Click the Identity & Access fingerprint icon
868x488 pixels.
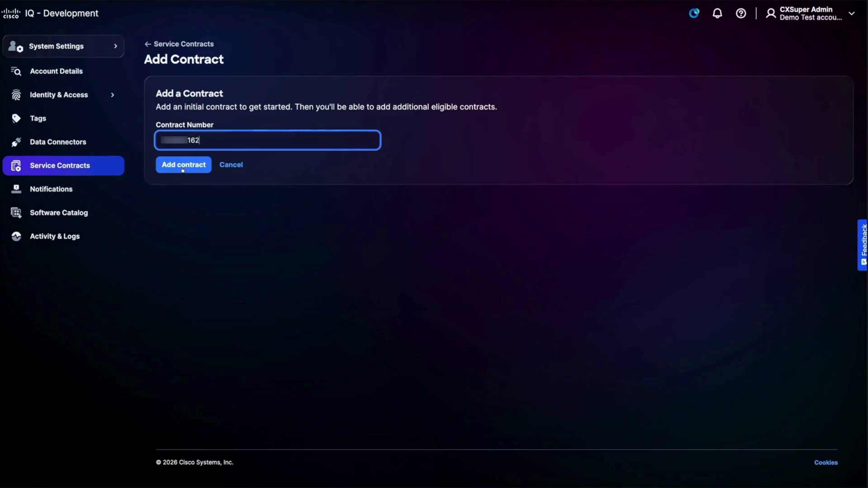(16, 95)
